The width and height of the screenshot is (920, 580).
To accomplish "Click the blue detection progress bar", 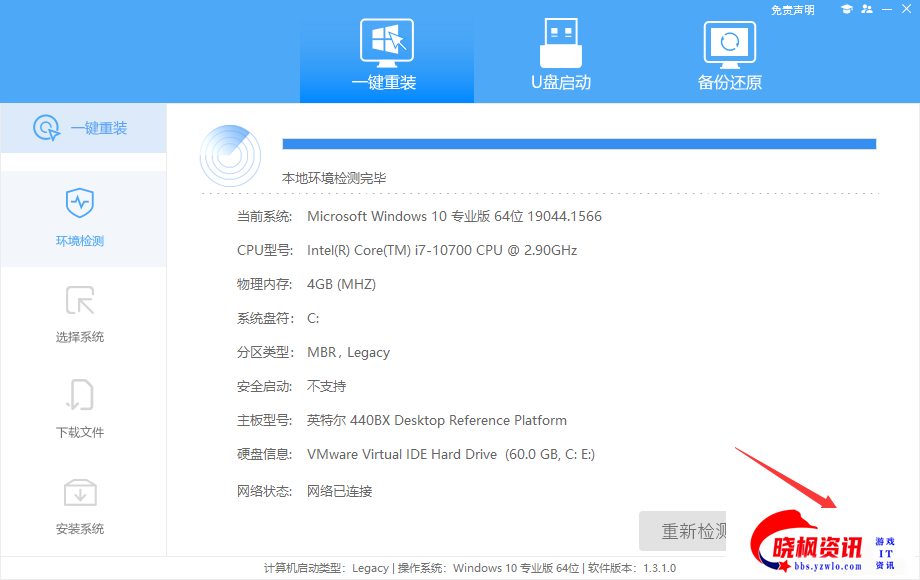I will tap(579, 144).
